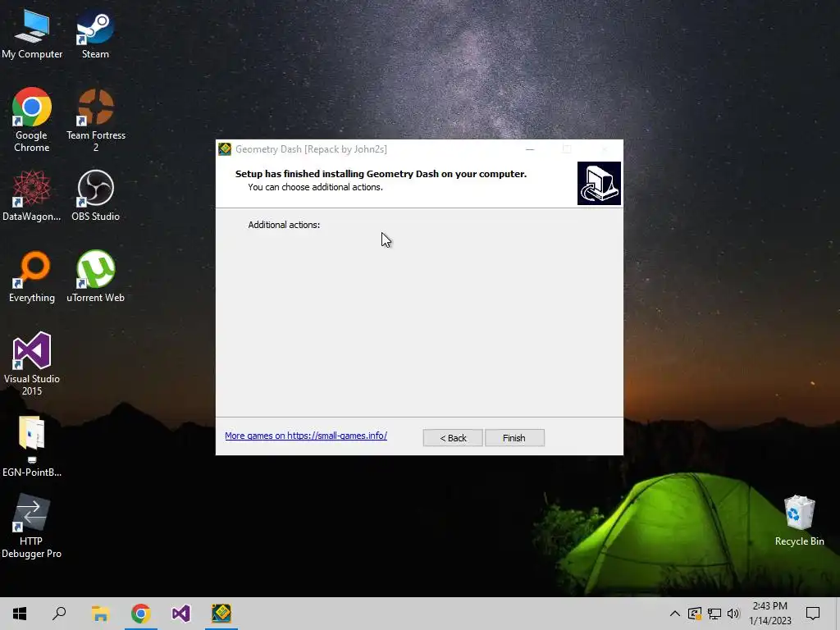Click 'You can choose additional actions.' text

point(316,187)
